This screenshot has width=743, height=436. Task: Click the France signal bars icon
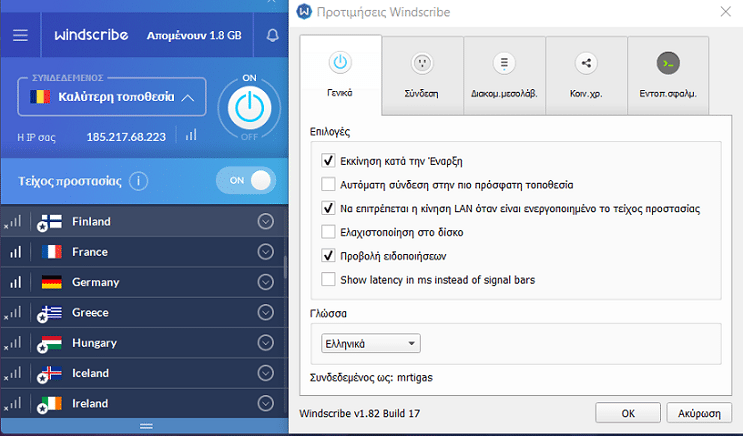(16, 252)
